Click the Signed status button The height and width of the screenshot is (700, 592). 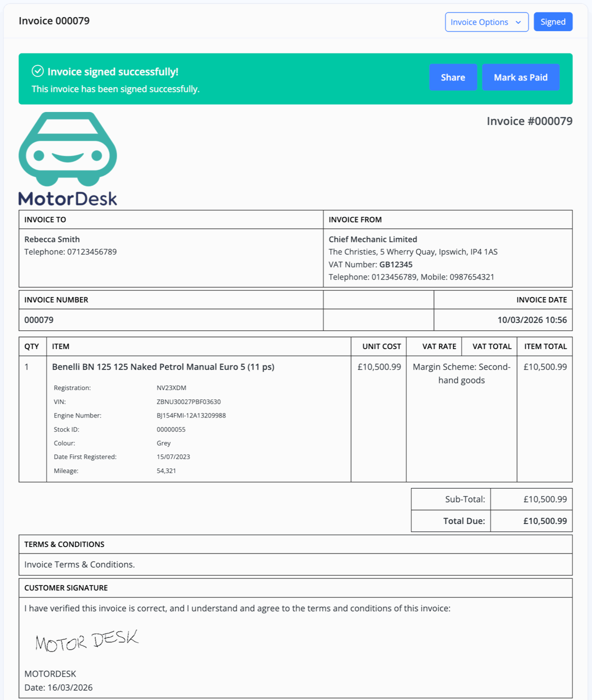pos(552,22)
